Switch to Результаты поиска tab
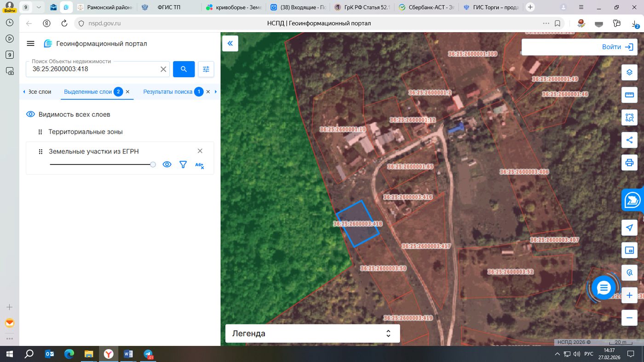This screenshot has height=362, width=644. (168, 92)
